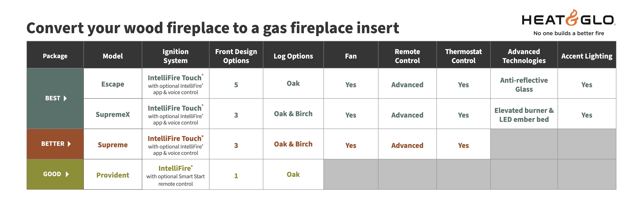The image size is (644, 204).
Task: Click the Escape row's Oak log option
Action: (293, 83)
